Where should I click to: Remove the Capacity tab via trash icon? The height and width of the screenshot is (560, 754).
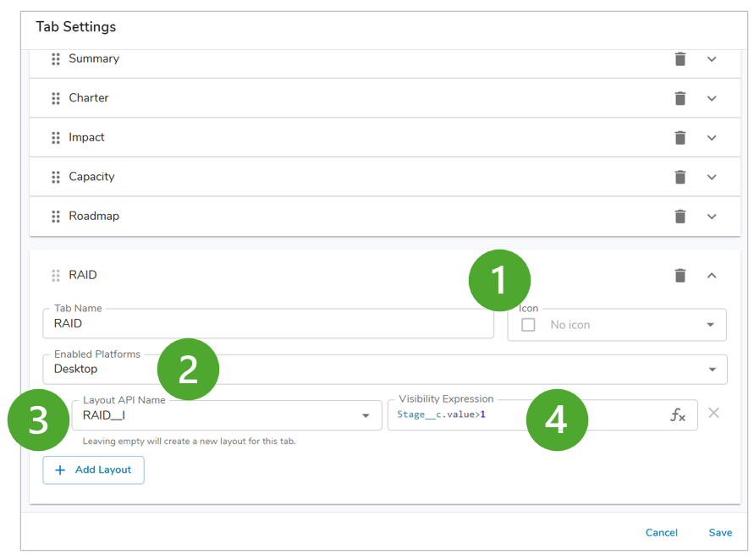tap(680, 177)
